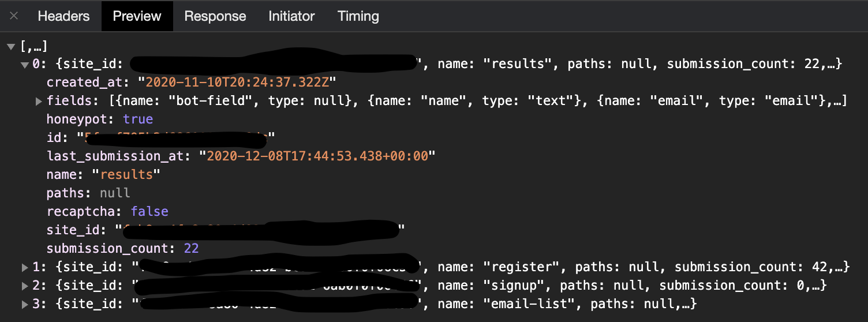Expand object 1 named register
The width and height of the screenshot is (868, 322).
(x=25, y=267)
